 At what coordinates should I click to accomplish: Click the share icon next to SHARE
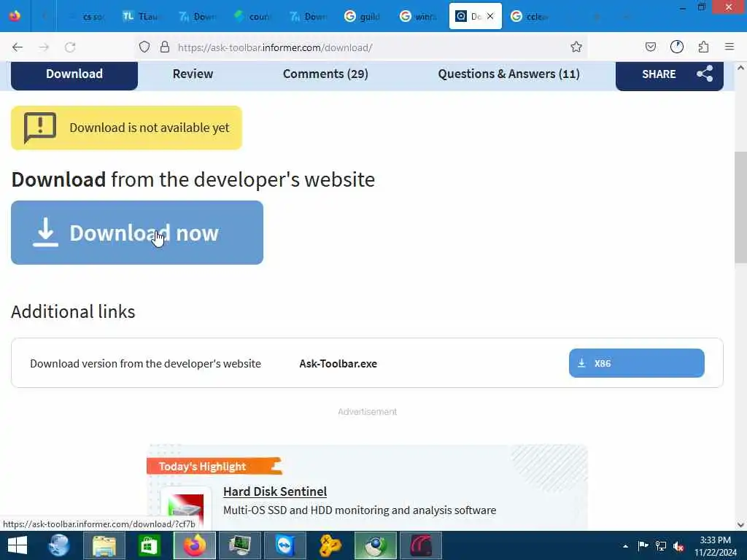(x=705, y=74)
